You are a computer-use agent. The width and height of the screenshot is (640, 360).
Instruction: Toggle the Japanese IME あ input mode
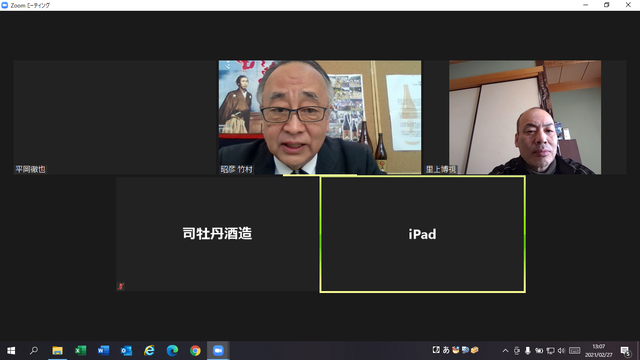tap(446, 350)
